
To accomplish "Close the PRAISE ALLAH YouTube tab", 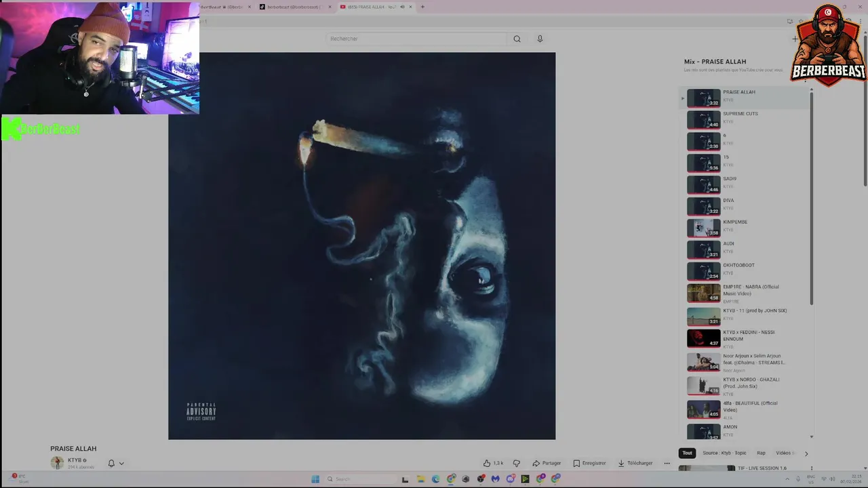I will pyautogui.click(x=410, y=7).
